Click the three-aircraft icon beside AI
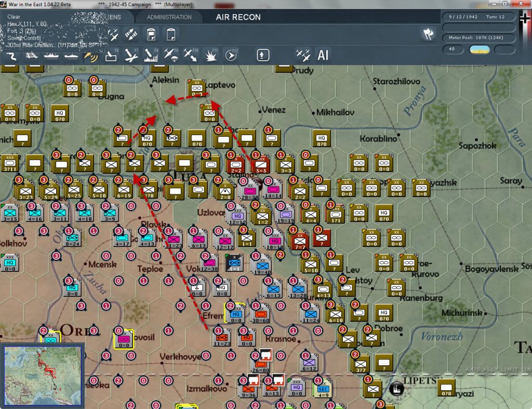Image resolution: width=532 pixels, height=409 pixels. [303, 55]
